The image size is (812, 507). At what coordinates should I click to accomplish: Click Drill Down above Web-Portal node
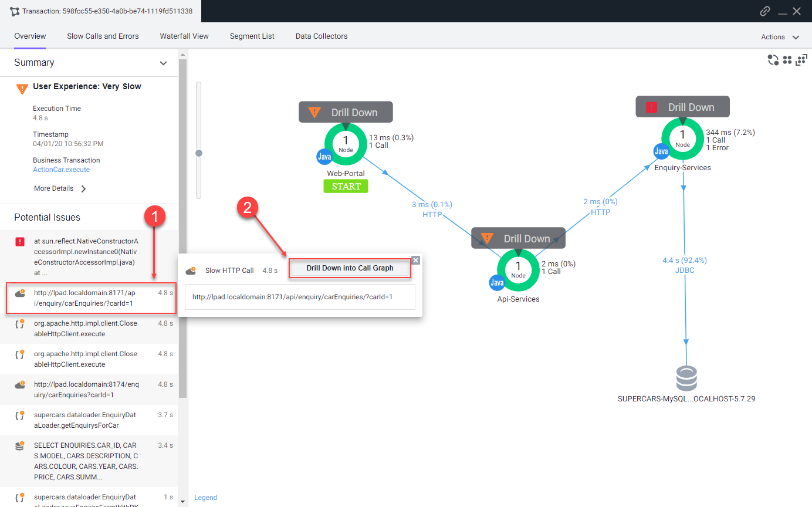346,112
